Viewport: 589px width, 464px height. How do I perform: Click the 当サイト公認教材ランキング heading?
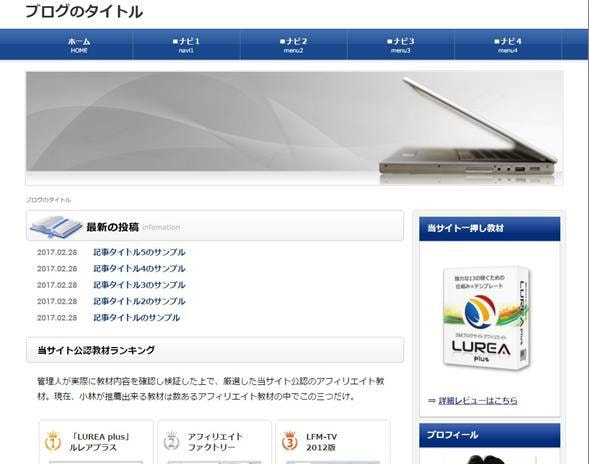(x=96, y=350)
